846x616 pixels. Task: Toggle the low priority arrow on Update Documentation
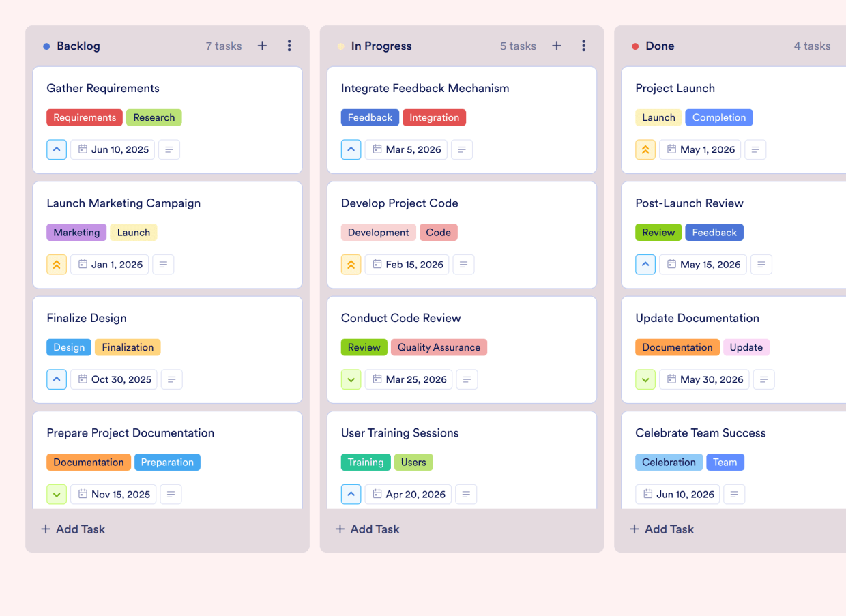pos(645,379)
